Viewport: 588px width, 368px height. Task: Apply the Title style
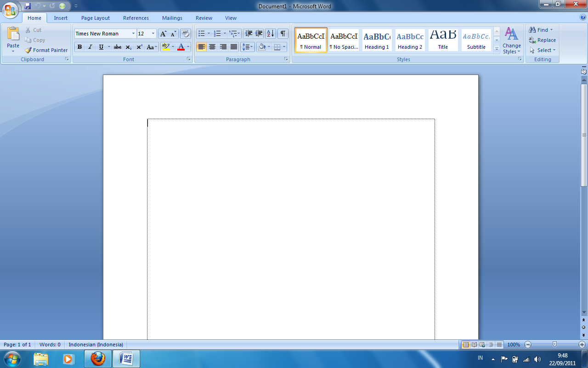[x=443, y=40]
